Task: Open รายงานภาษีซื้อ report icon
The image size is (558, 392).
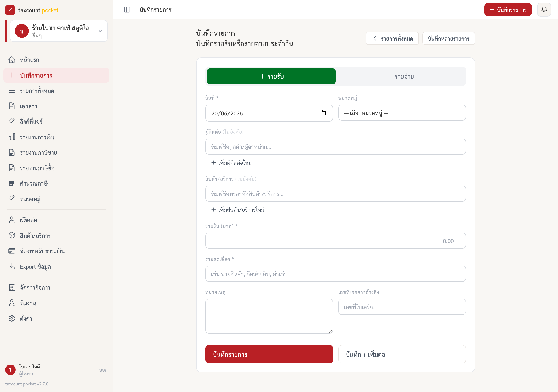Action: pos(12,168)
